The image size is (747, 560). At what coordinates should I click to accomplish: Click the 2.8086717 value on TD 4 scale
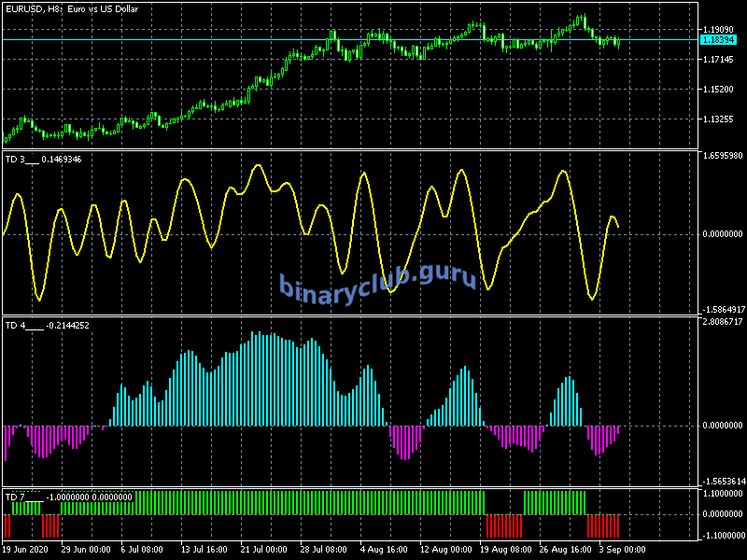click(x=723, y=322)
